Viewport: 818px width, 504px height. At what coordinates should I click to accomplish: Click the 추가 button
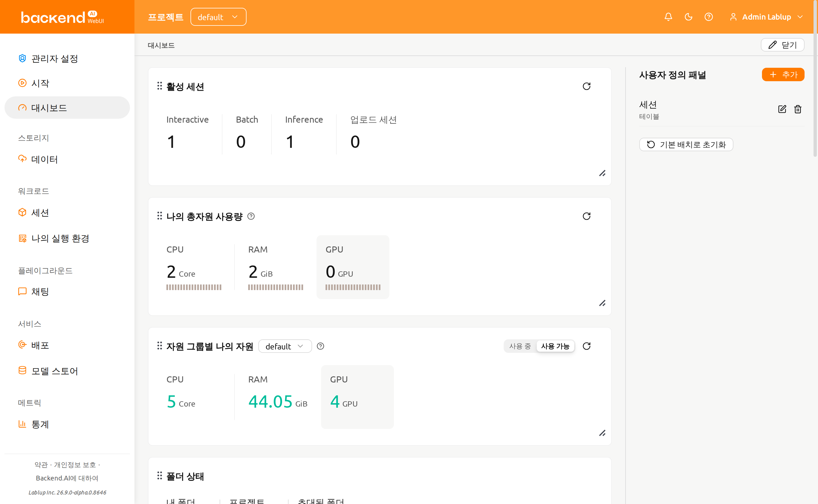[x=783, y=75]
